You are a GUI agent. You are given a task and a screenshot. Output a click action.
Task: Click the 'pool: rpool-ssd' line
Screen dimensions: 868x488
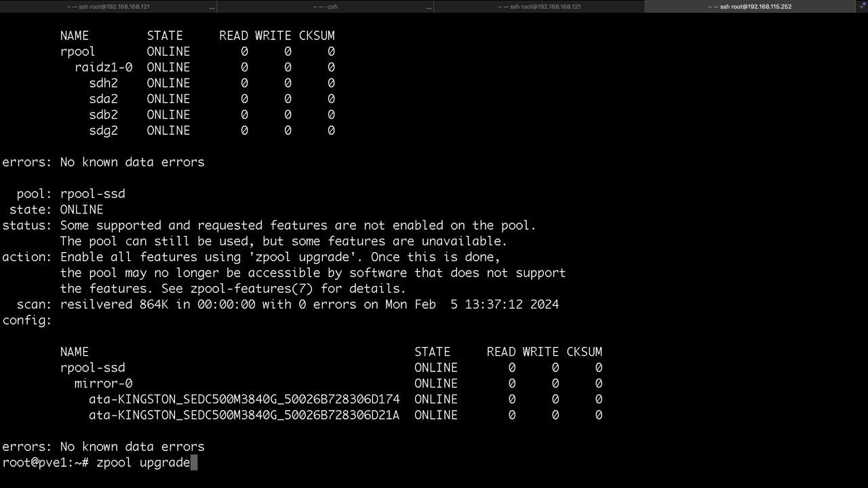(71, 194)
